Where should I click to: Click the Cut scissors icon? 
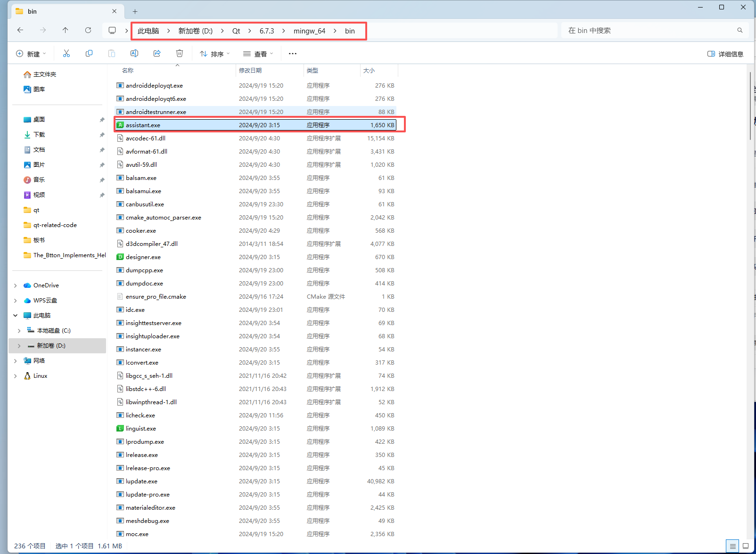point(66,54)
